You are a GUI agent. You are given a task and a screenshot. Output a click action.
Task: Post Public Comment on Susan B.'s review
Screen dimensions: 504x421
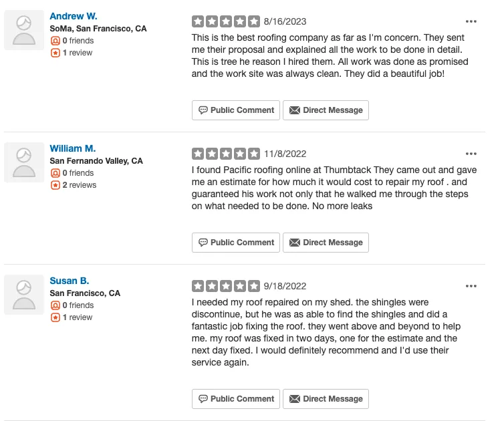tap(236, 399)
